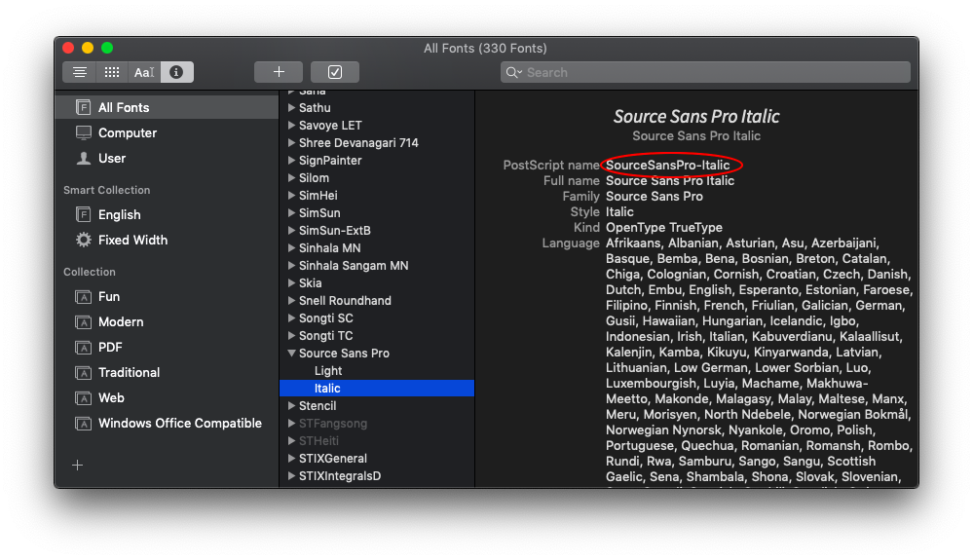Click the add font plus button

tap(279, 72)
